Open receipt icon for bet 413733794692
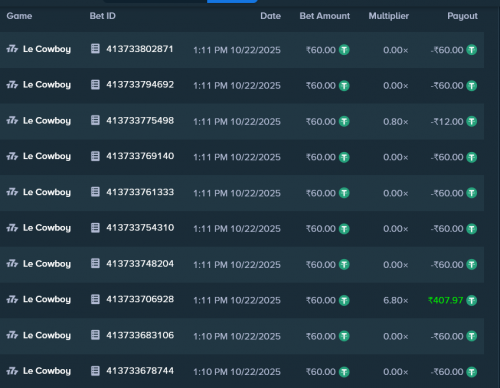The height and width of the screenshot is (388, 500). point(95,85)
